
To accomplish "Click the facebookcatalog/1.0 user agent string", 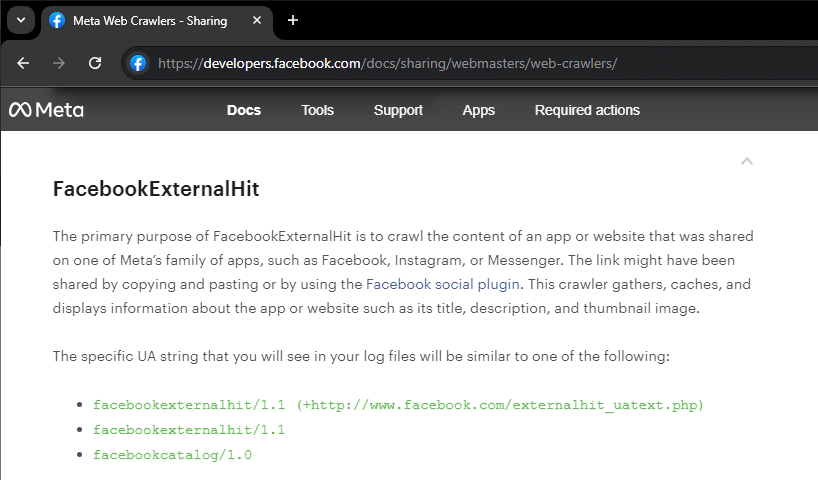I will pos(172,455).
